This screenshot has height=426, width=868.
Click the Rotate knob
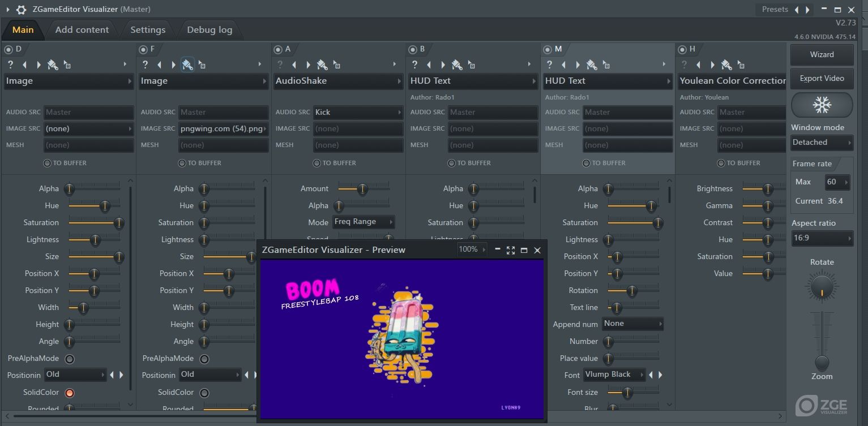pos(822,287)
